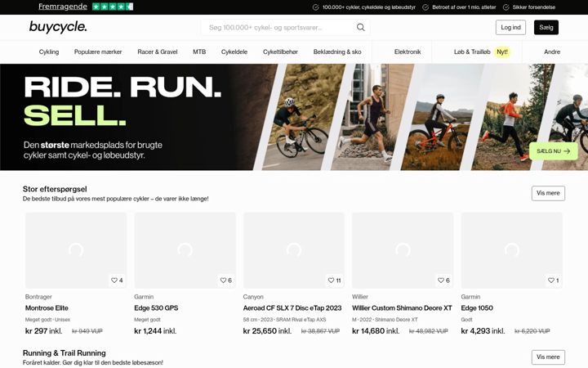Click the Stor efterspørgsel heading
The image size is (588, 368).
55,189
